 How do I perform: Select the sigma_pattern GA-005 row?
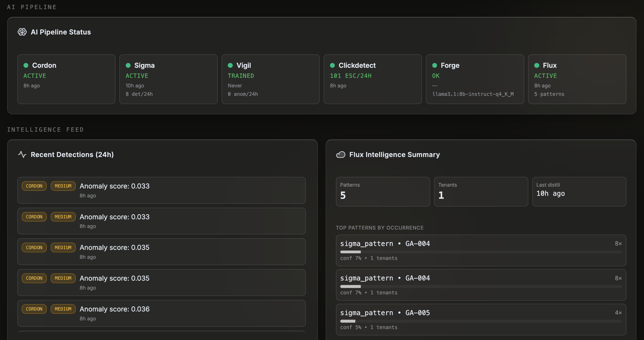pos(481,319)
